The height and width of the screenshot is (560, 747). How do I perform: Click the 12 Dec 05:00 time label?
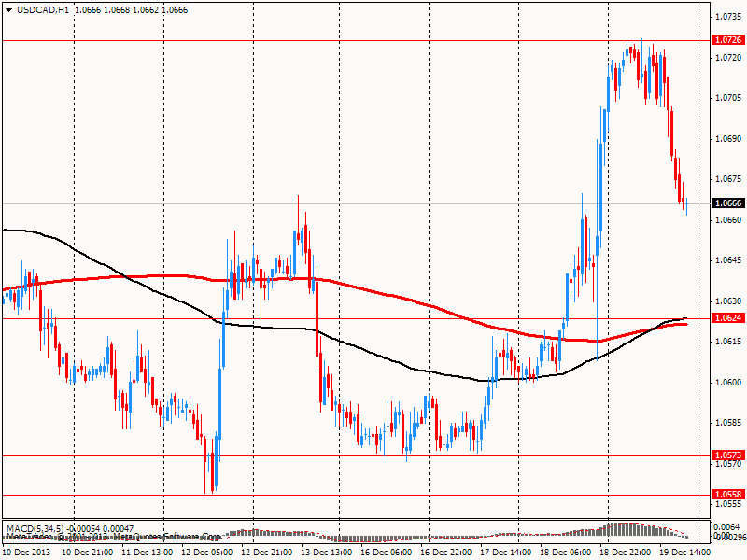pyautogui.click(x=207, y=553)
